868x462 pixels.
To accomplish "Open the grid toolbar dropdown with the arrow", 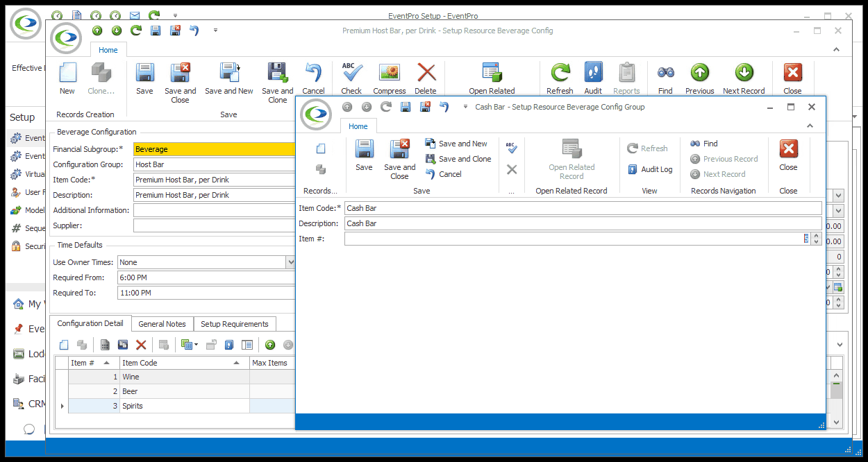I will (x=190, y=345).
